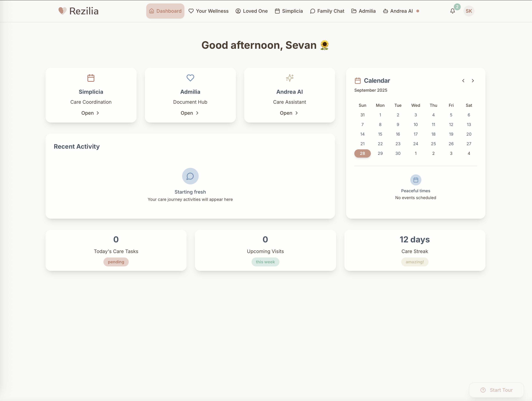Open the SK profile avatar

click(468, 11)
